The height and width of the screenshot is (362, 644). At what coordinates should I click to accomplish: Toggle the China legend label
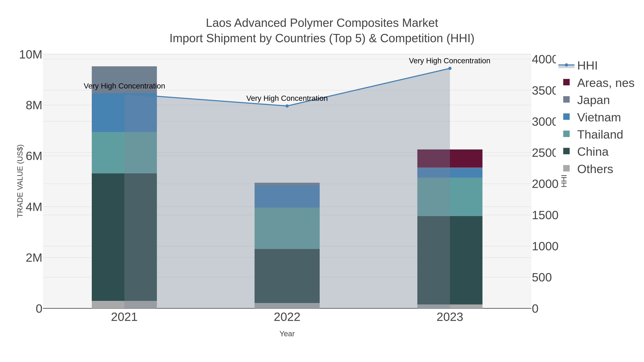(x=593, y=152)
